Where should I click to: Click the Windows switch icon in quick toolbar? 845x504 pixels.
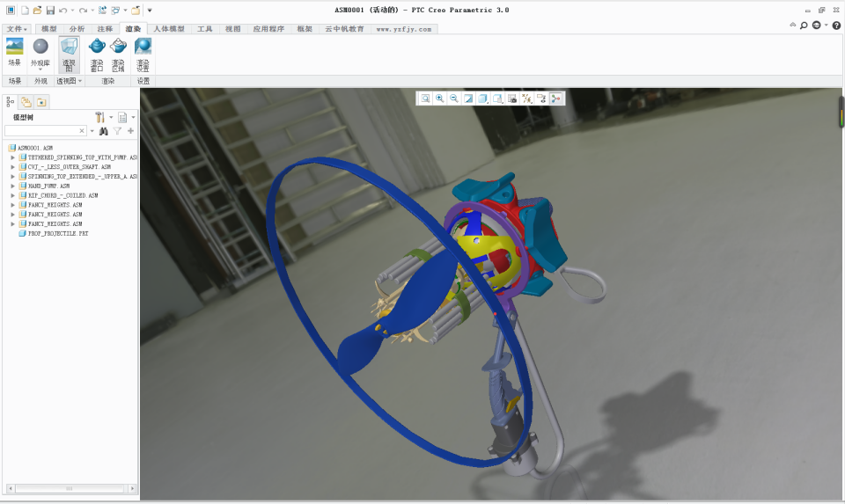click(115, 11)
